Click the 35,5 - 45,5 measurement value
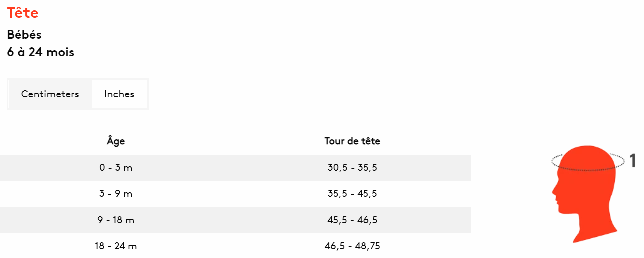The height and width of the screenshot is (258, 644). coord(352,194)
